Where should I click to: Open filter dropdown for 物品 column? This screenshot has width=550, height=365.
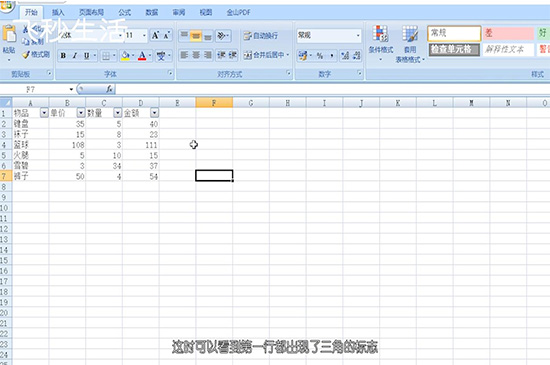click(44, 113)
